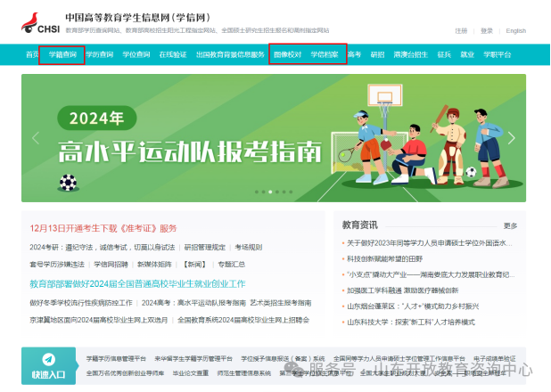Image resolution: width=551 pixels, height=392 pixels.
Task: Open 学籍查询 in the navigation bar
Action: pyautogui.click(x=62, y=54)
